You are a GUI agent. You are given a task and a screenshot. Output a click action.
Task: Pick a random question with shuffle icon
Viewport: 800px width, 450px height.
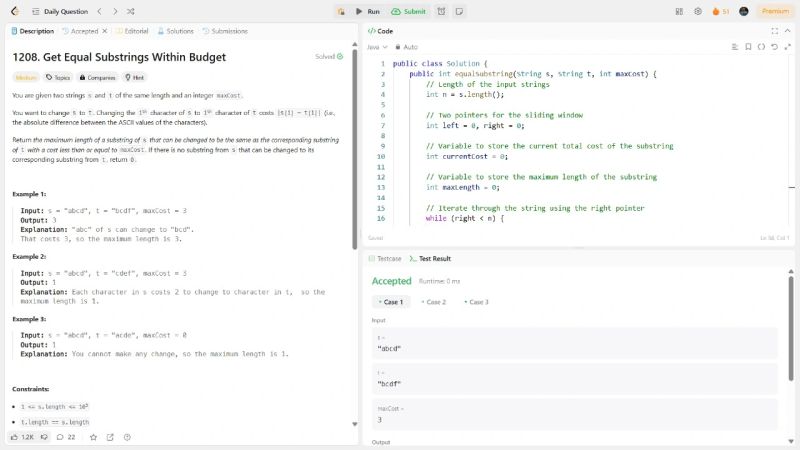130,11
